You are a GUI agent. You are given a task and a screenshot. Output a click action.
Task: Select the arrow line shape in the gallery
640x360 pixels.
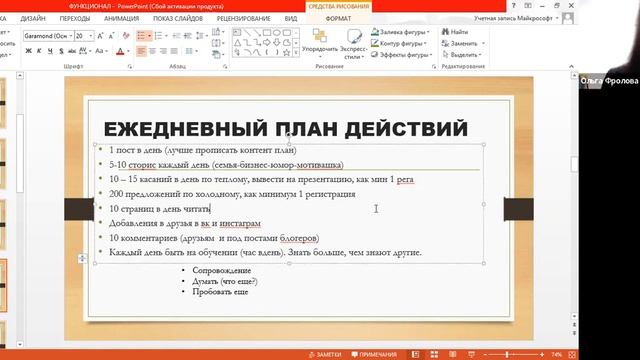pos(257,33)
